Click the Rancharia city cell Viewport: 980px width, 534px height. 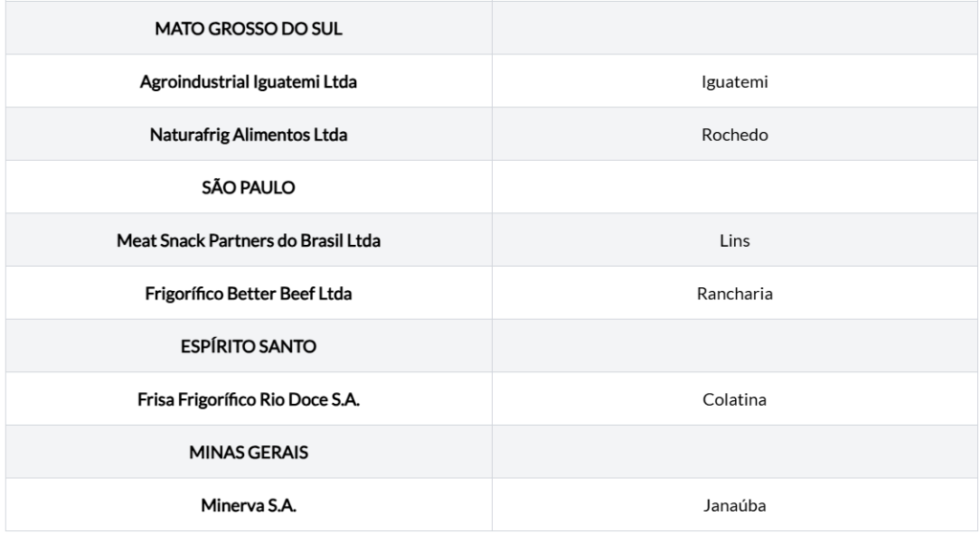click(735, 293)
